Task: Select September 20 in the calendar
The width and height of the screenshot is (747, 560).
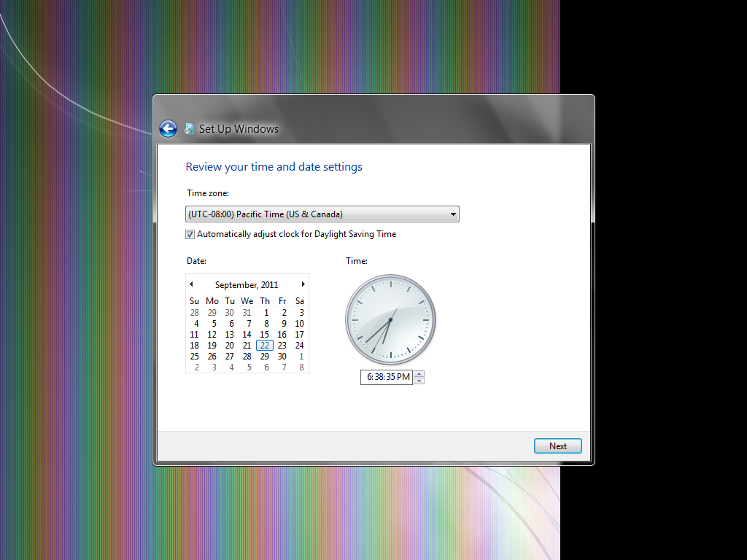Action: click(x=230, y=345)
